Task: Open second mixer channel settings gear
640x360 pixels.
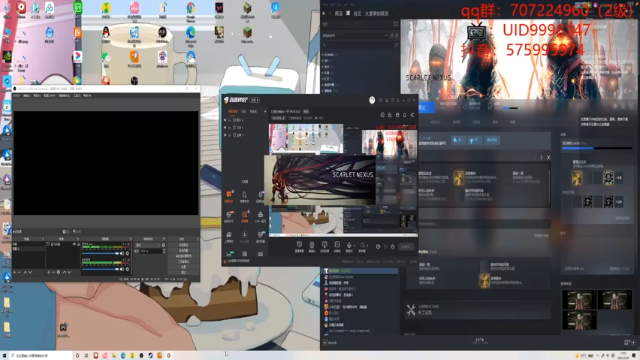Action: tap(127, 269)
